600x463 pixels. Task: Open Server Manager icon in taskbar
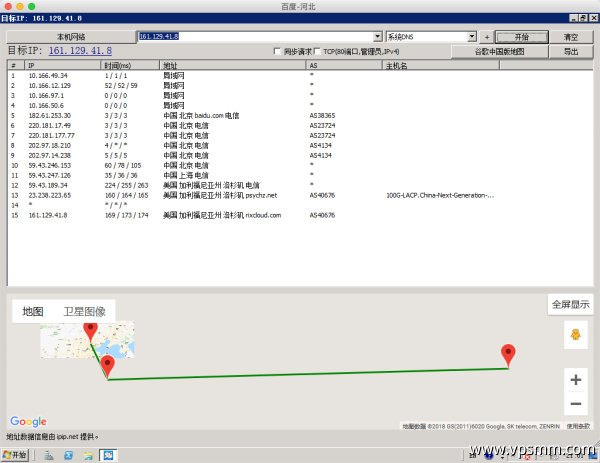pyautogui.click(x=49, y=455)
